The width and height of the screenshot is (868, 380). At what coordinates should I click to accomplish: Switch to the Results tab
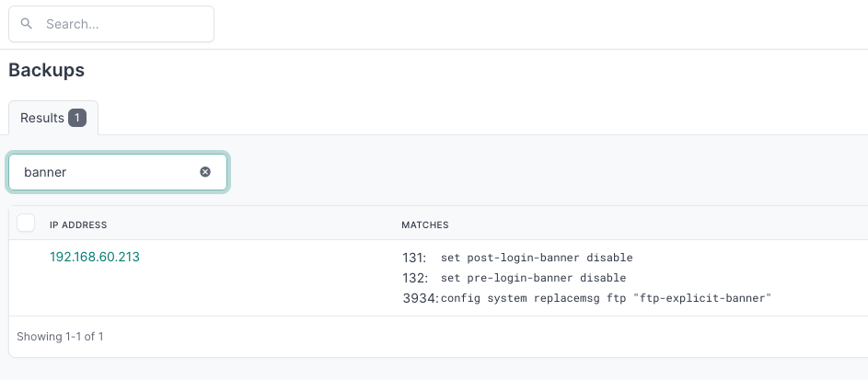click(x=52, y=118)
